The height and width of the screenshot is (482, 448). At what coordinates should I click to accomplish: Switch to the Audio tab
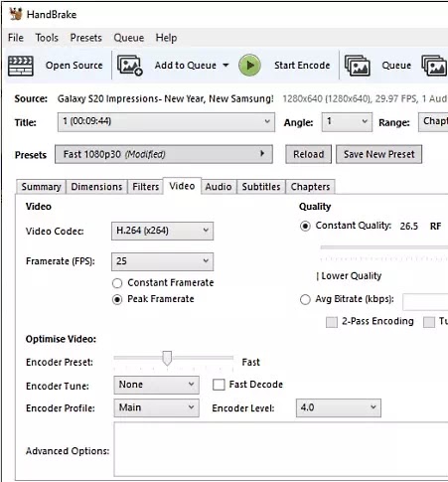pos(219,187)
